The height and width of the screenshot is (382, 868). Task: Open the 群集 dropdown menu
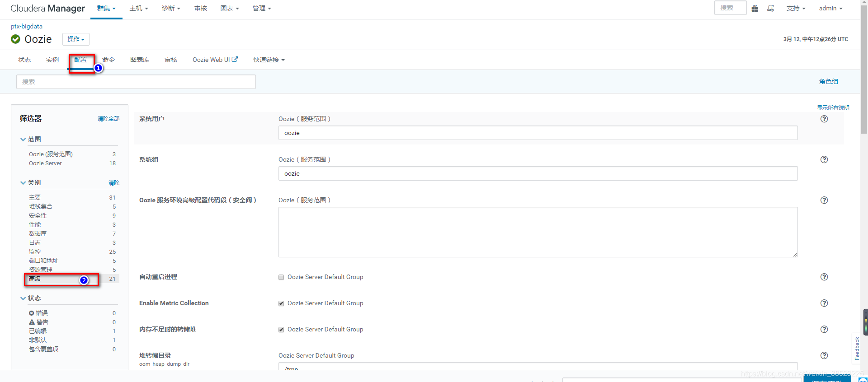[x=106, y=9]
